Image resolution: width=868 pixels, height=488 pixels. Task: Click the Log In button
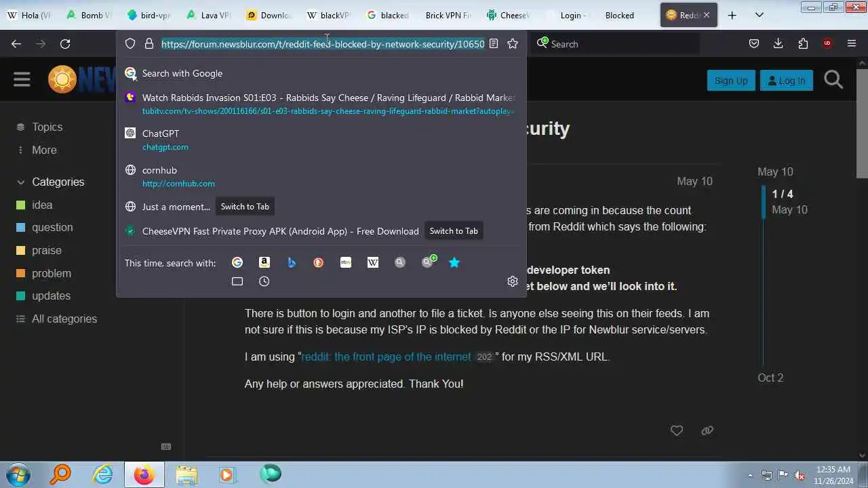click(x=787, y=80)
